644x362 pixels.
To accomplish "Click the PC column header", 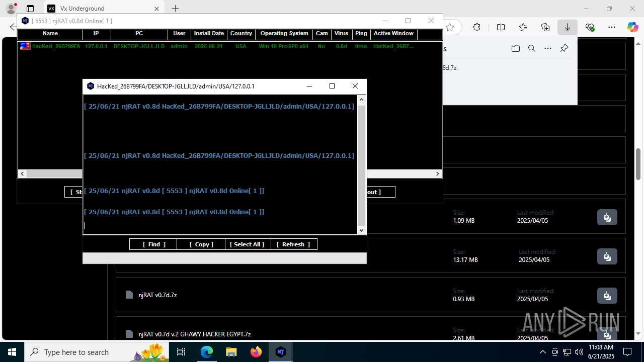I will click(139, 34).
